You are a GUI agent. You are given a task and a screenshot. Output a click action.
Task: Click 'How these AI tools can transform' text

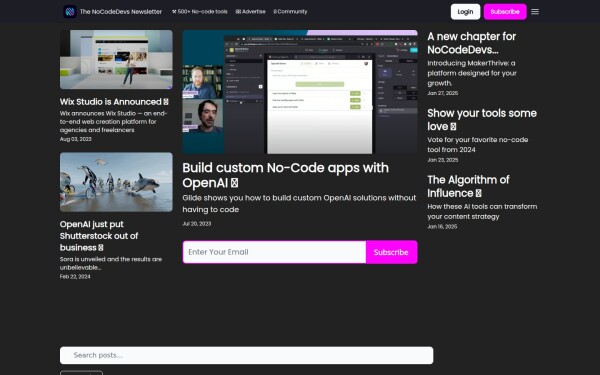(x=482, y=211)
